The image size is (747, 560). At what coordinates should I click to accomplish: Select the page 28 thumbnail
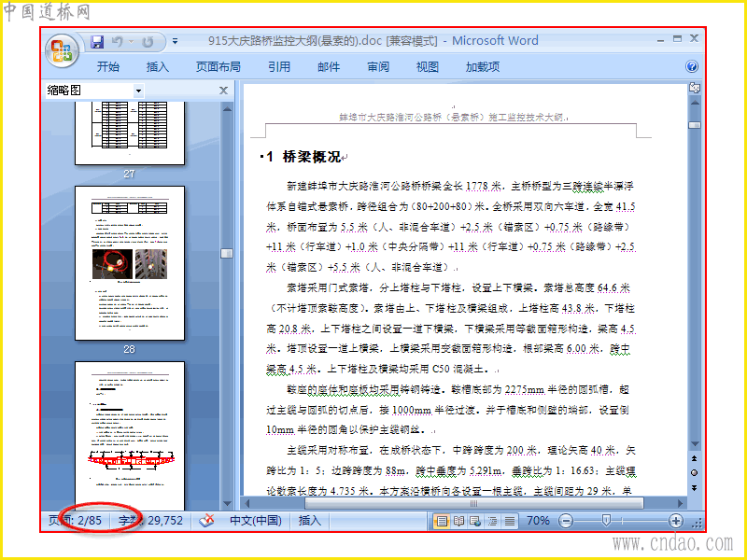pos(130,263)
